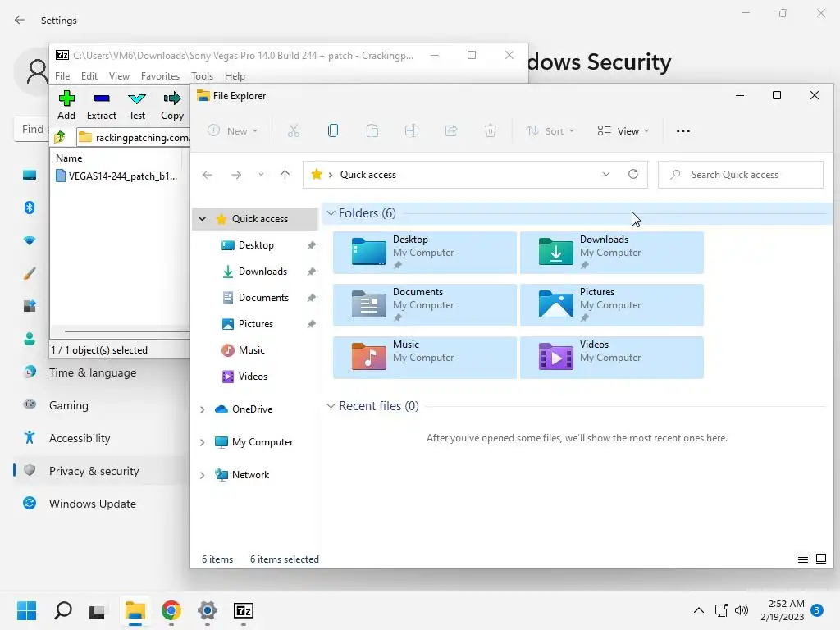Click the Paste clipboard icon in File Explorer
The height and width of the screenshot is (630, 840).
click(372, 130)
